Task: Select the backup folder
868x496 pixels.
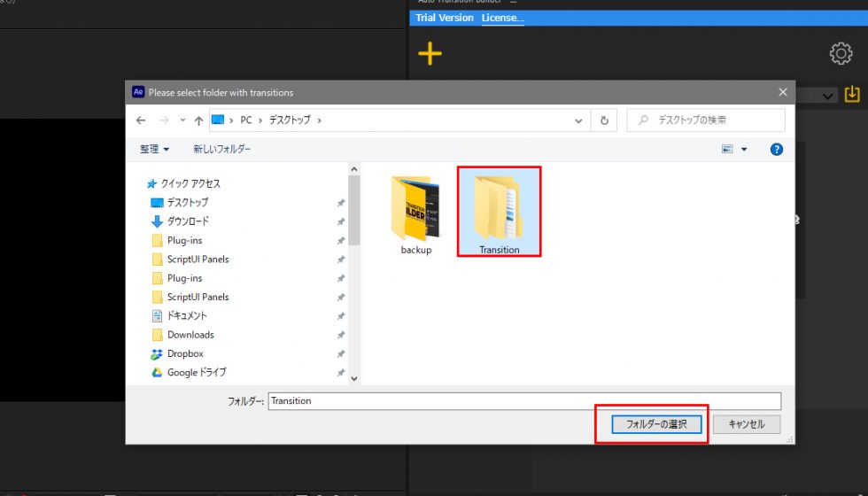Action: (x=415, y=215)
